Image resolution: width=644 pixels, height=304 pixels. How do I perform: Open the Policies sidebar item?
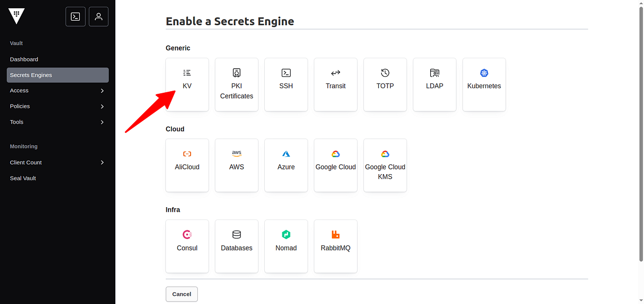tap(58, 106)
